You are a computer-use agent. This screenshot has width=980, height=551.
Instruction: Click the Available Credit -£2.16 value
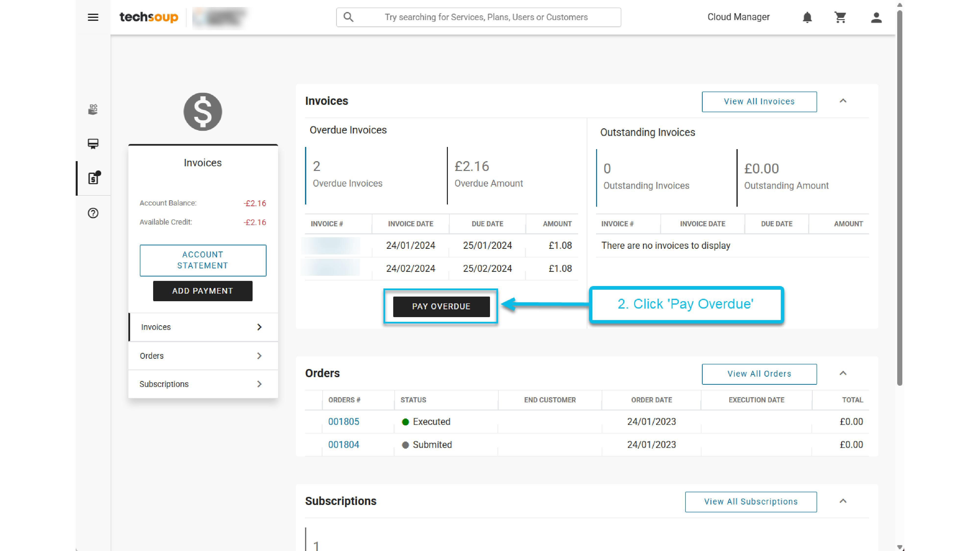click(x=255, y=222)
